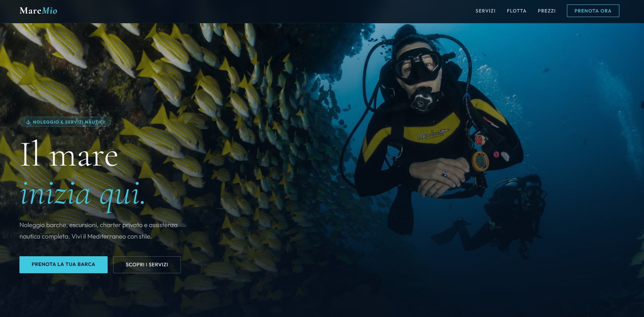Image resolution: width=644 pixels, height=317 pixels.
Task: Go to the Flotta section
Action: coord(516,11)
